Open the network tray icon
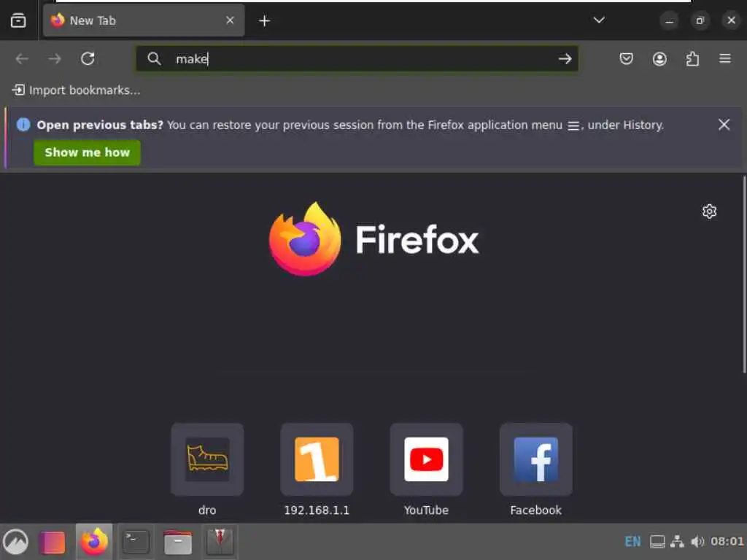The height and width of the screenshot is (560, 747). (677, 542)
